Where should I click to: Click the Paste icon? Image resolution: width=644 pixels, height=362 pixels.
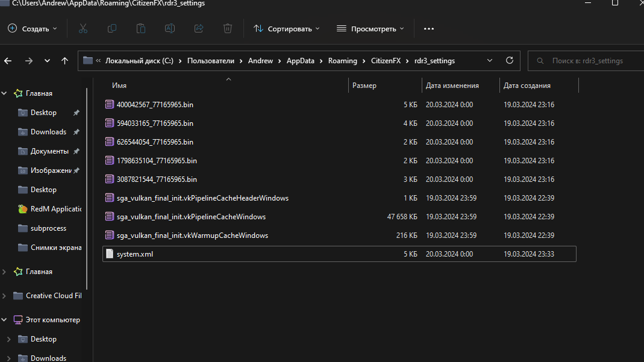coord(141,28)
